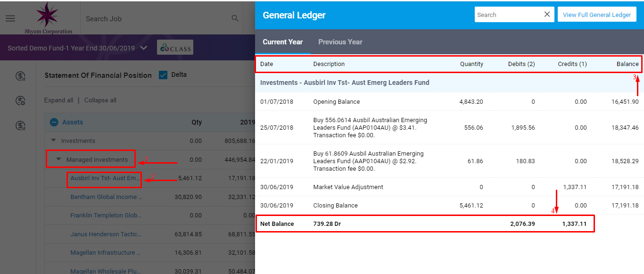
Task: Open the third dollar chart sidebar icon
Action: coord(20,125)
